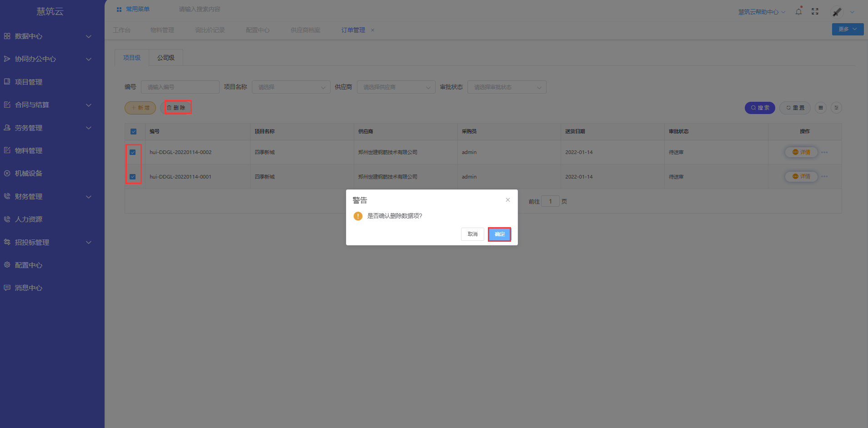The image size is (868, 428).
Task: Click the user avatar in header
Action: (837, 12)
